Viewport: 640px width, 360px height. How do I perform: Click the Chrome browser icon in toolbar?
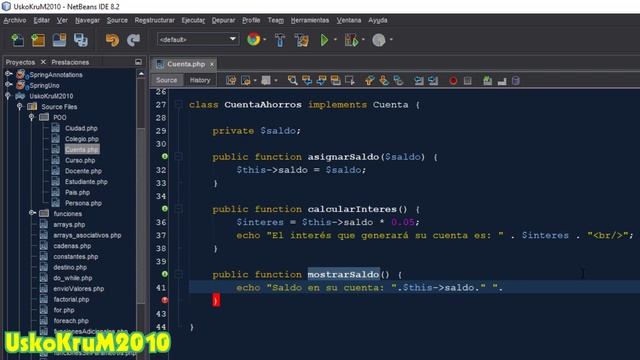click(x=253, y=40)
